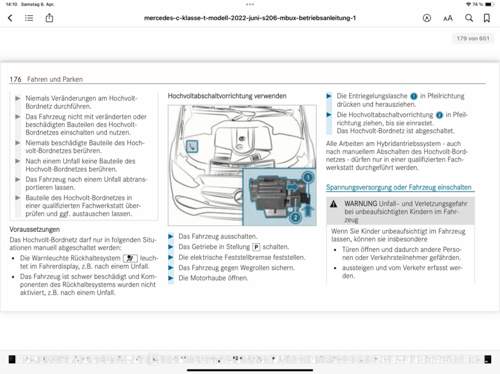Open link Spannungsversorgung oder Fahrzeug einschalten
500x374 pixels.
399,187
